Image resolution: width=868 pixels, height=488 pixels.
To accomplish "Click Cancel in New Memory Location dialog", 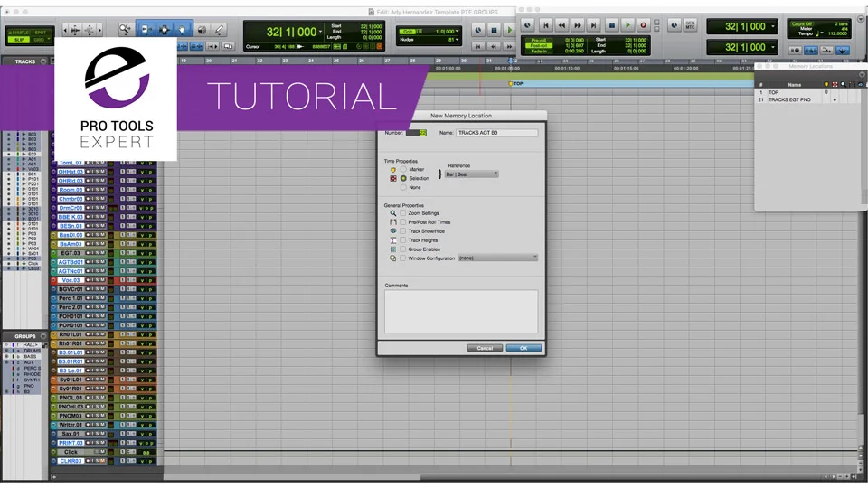I will point(485,348).
